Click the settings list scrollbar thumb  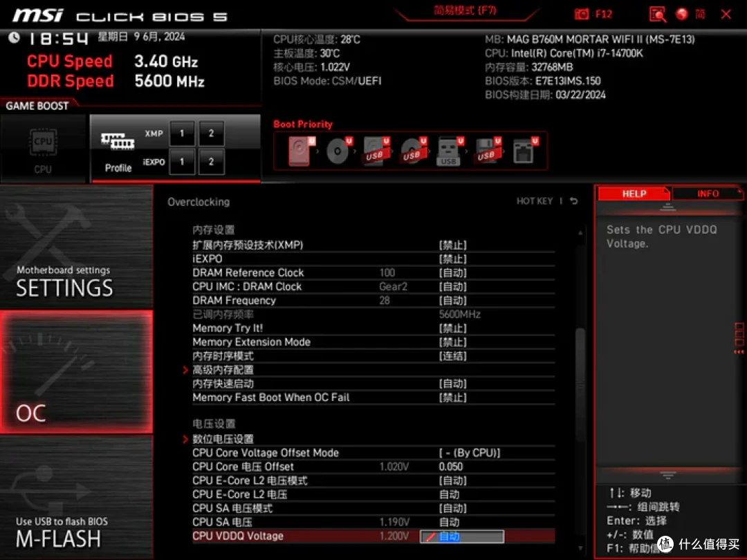click(580, 384)
